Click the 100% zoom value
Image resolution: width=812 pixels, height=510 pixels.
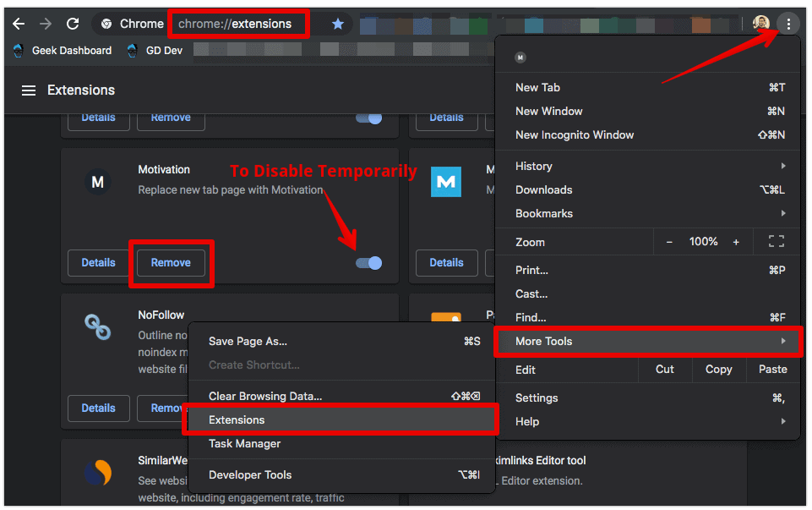tap(703, 242)
